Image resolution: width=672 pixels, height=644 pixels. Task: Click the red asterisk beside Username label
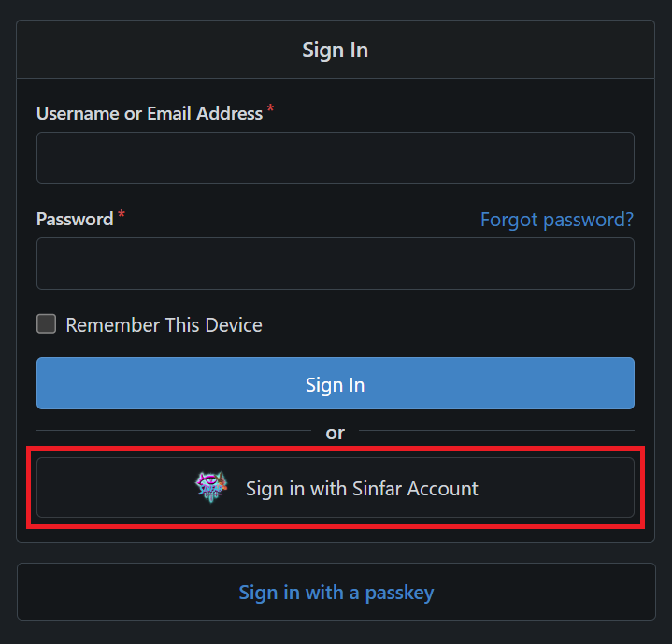[x=270, y=108]
